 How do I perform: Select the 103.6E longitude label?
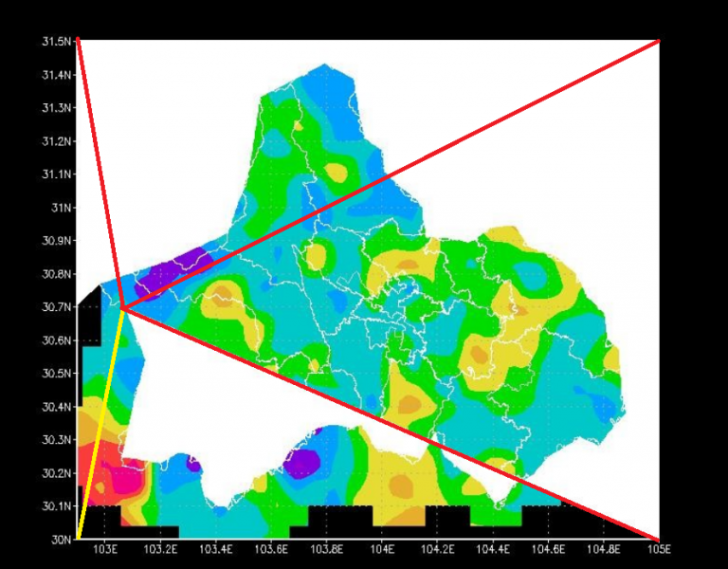pos(272,550)
